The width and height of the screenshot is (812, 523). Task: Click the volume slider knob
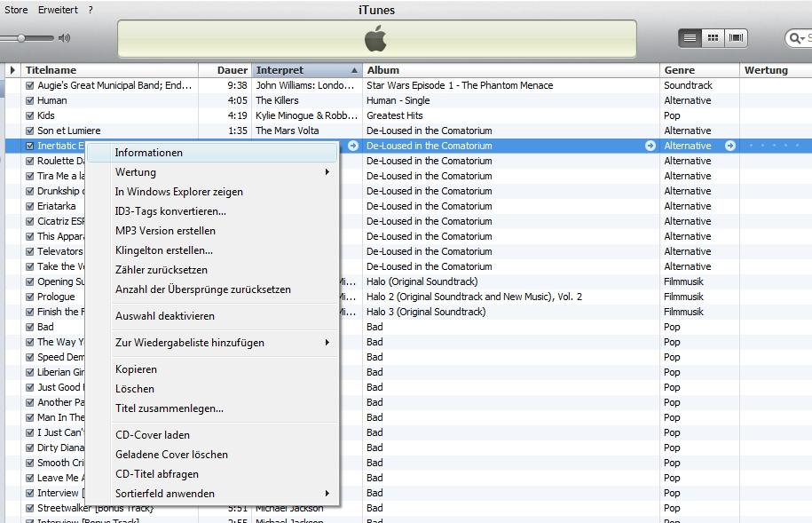(x=21, y=38)
